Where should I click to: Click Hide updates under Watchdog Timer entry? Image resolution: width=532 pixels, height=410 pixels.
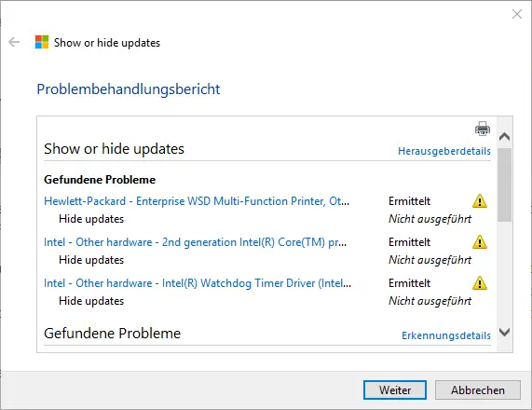coord(91,301)
